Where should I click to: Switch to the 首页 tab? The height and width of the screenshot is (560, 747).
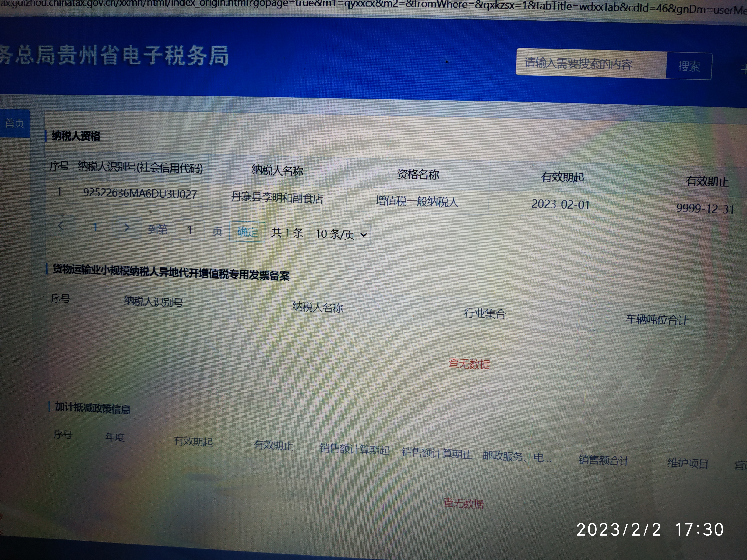[14, 123]
